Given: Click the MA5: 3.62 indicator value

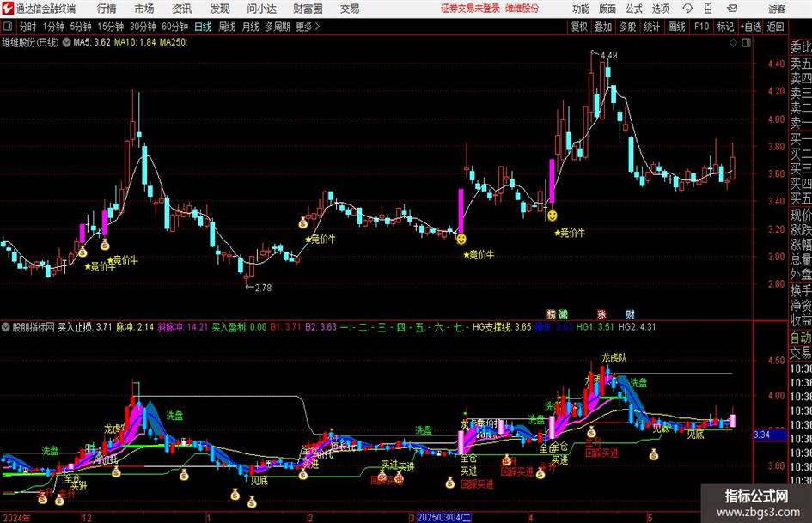Looking at the screenshot, I should (x=92, y=42).
